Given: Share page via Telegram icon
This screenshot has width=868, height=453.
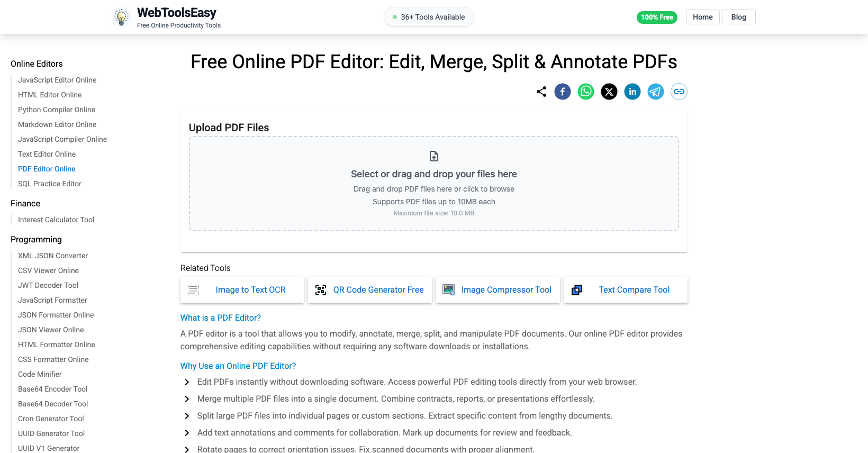Looking at the screenshot, I should (656, 92).
